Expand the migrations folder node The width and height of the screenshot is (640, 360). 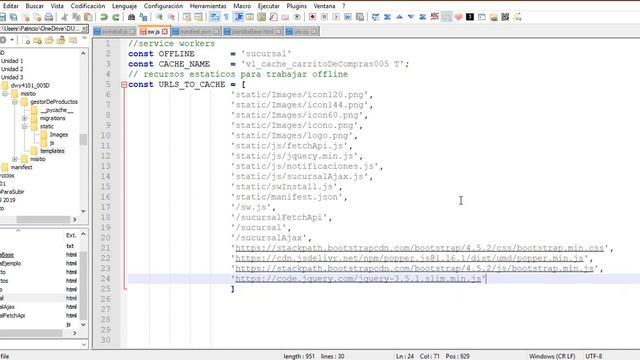24,118
